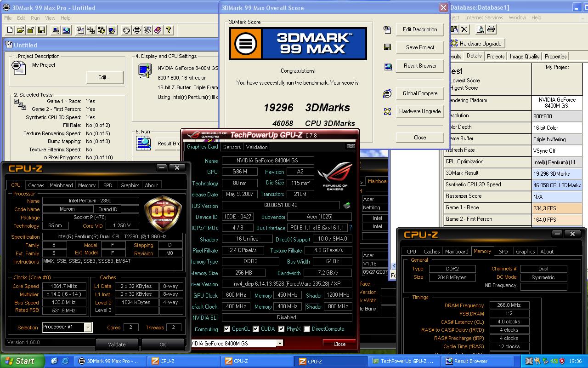Click the Result Browser toolbar icon
The width and height of the screenshot is (588, 368).
point(66,30)
